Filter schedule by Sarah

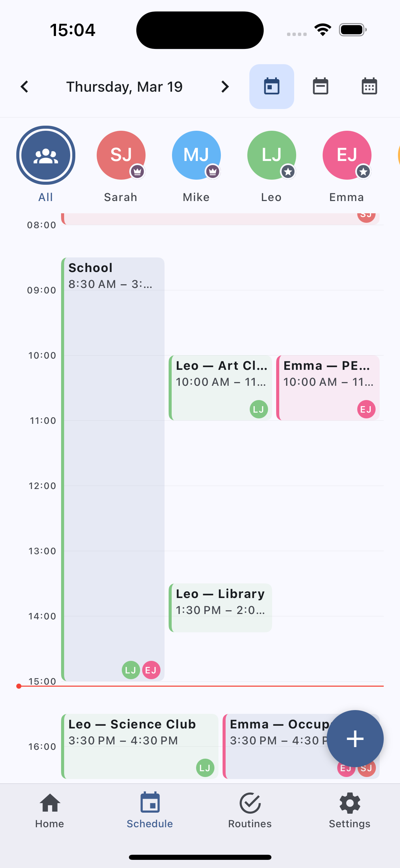point(121,156)
